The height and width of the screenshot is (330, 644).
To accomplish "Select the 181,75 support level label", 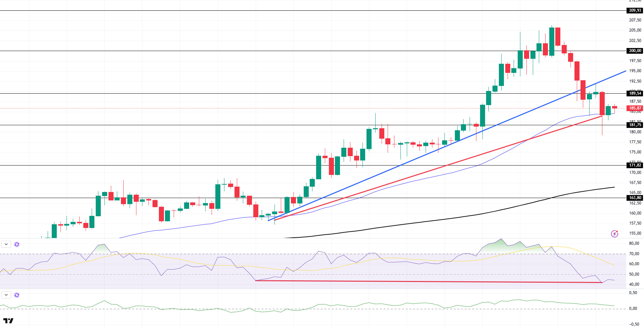I will [x=635, y=125].
